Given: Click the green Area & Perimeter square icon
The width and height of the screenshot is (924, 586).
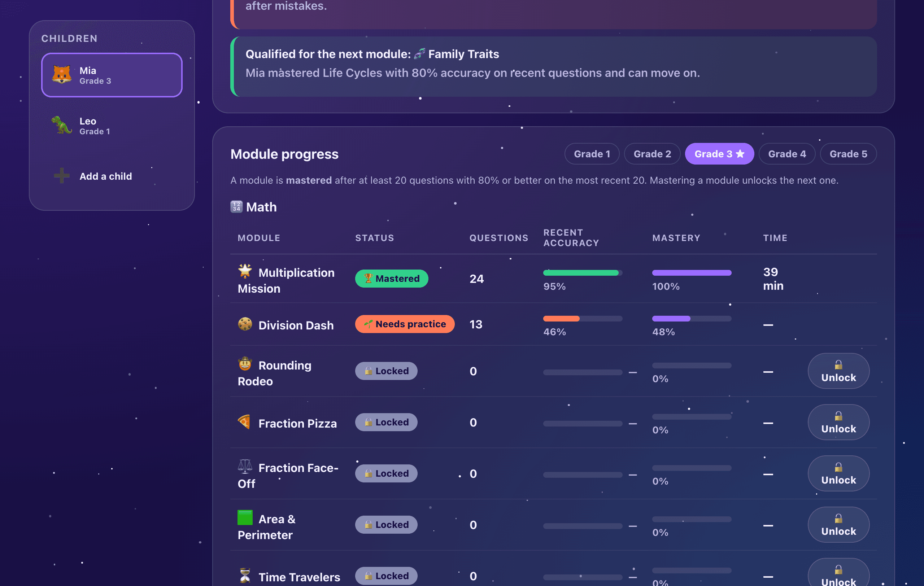Looking at the screenshot, I should [x=245, y=518].
